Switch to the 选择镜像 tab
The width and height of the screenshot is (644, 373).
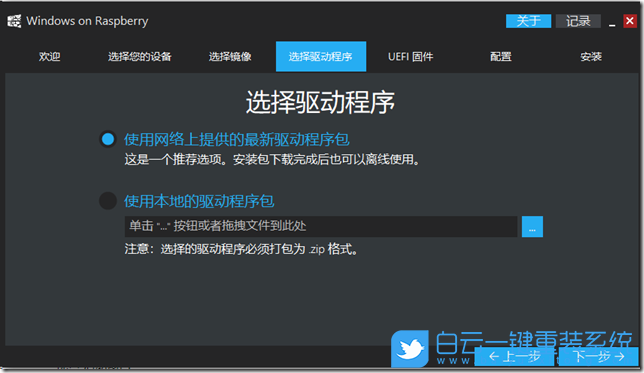click(x=230, y=56)
